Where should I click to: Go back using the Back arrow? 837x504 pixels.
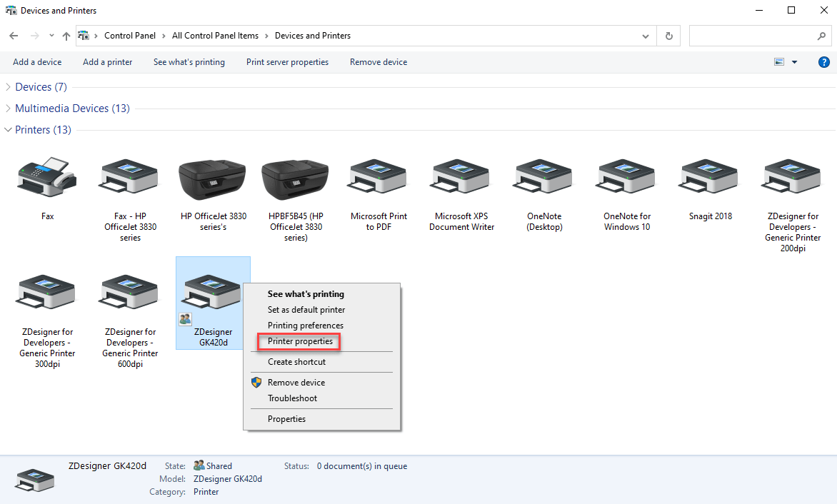coord(14,36)
